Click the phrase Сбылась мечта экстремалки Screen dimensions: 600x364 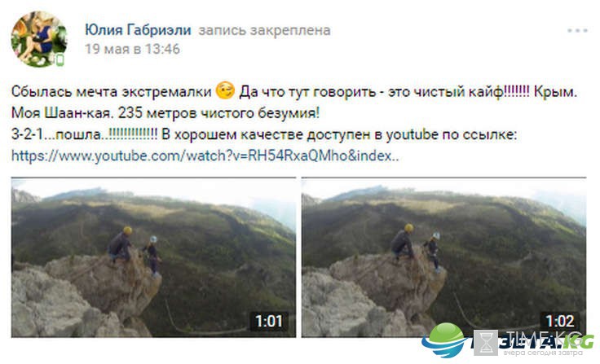pos(112,92)
